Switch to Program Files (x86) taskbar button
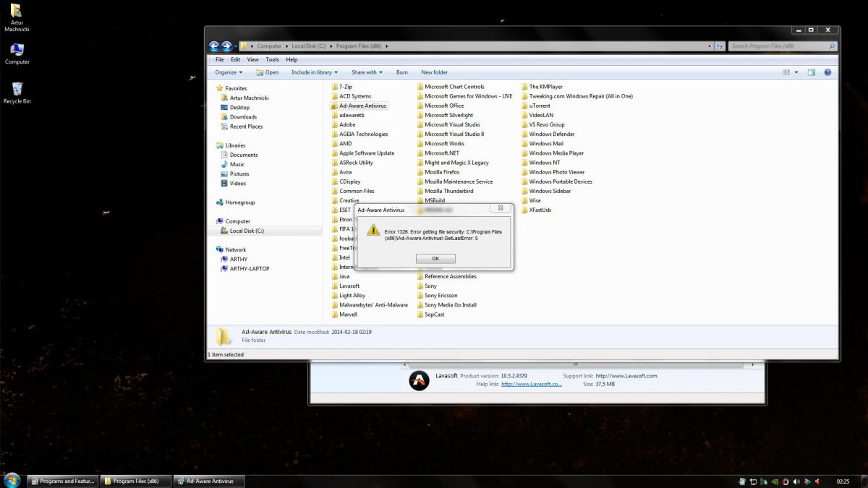Viewport: 868px width, 488px height. [x=135, y=481]
